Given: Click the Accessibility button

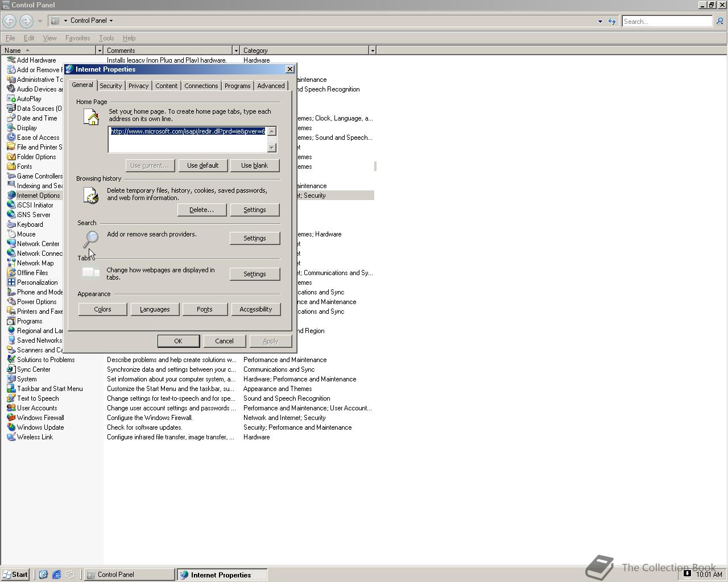Looking at the screenshot, I should (x=255, y=309).
